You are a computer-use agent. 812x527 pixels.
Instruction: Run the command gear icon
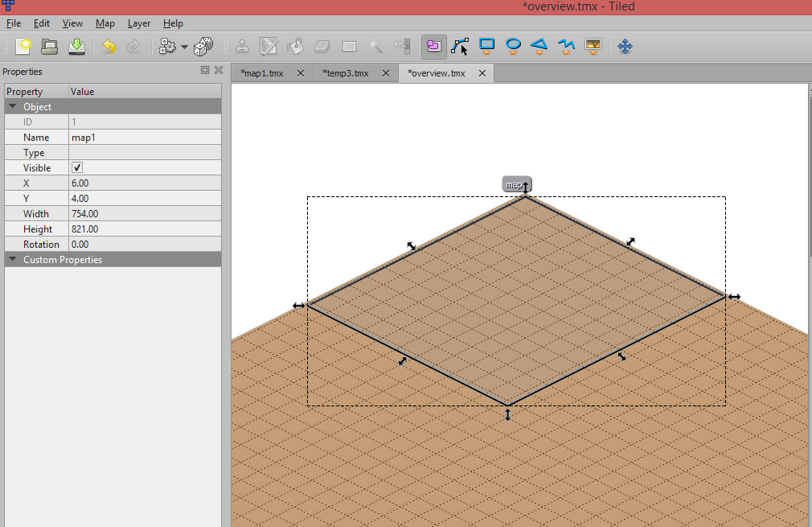click(166, 47)
